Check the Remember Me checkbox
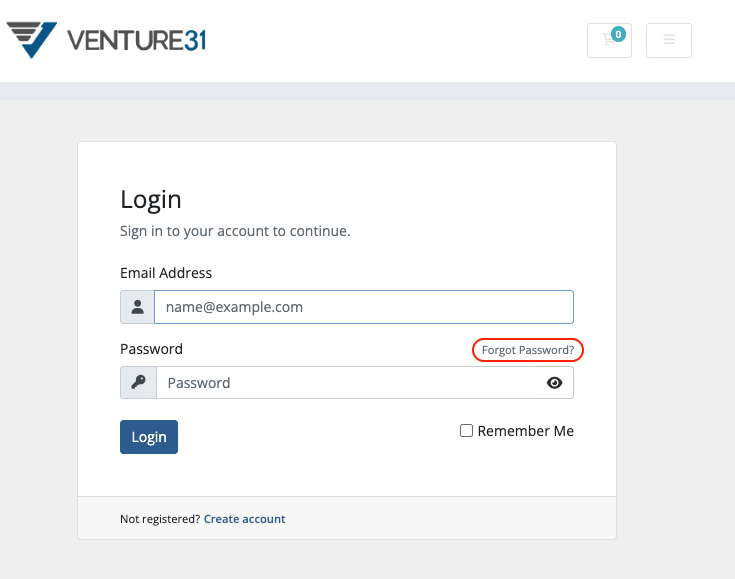This screenshot has height=579, width=735. click(466, 430)
